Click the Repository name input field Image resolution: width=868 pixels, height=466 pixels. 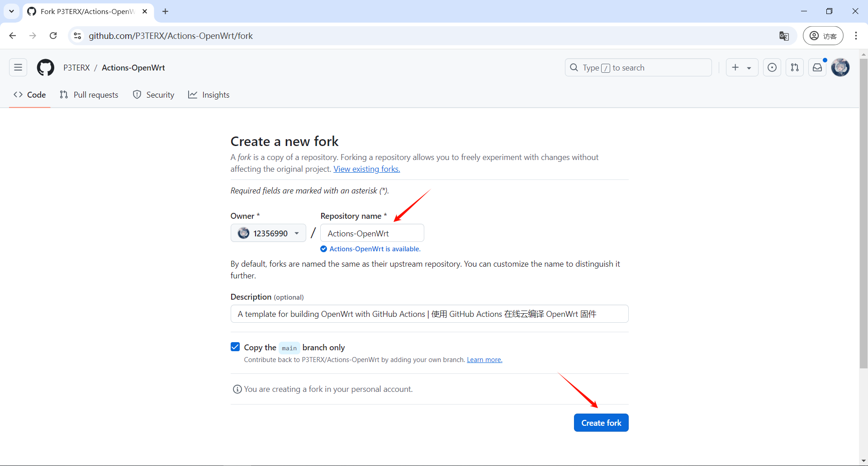[x=372, y=233]
